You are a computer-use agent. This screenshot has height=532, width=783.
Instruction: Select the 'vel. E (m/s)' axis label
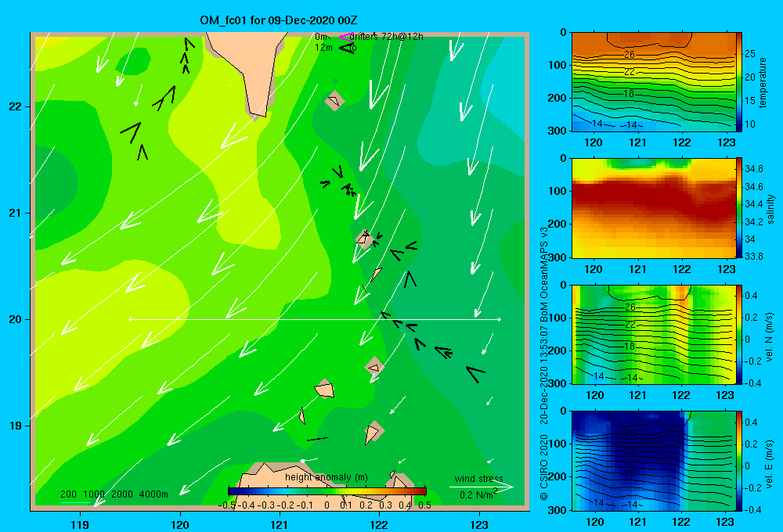(x=770, y=462)
